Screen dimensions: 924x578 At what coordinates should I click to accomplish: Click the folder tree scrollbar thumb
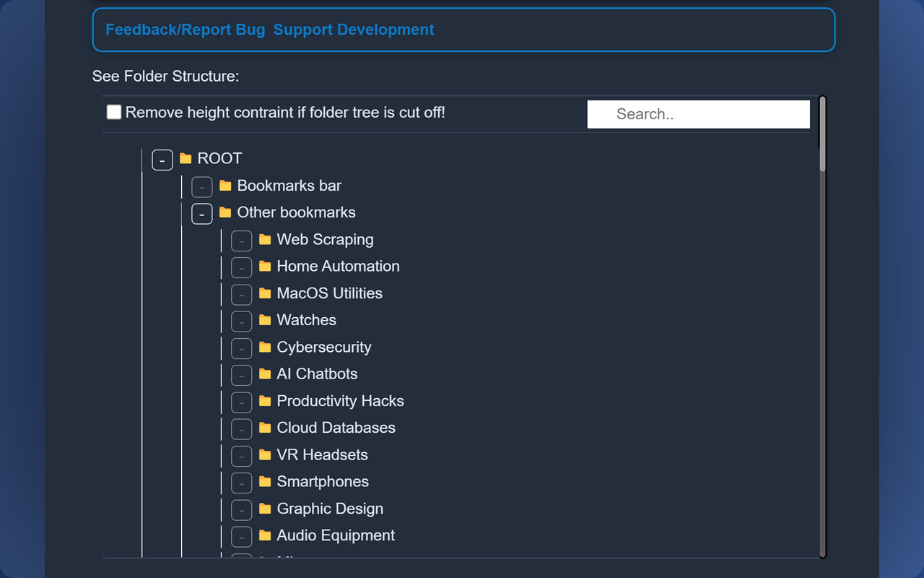point(822,134)
